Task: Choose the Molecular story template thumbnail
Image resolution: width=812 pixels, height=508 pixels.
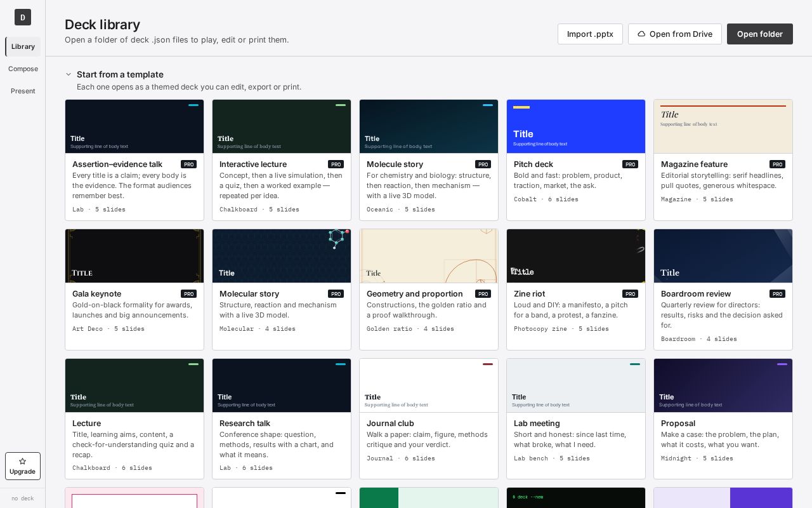Action: pos(282,256)
